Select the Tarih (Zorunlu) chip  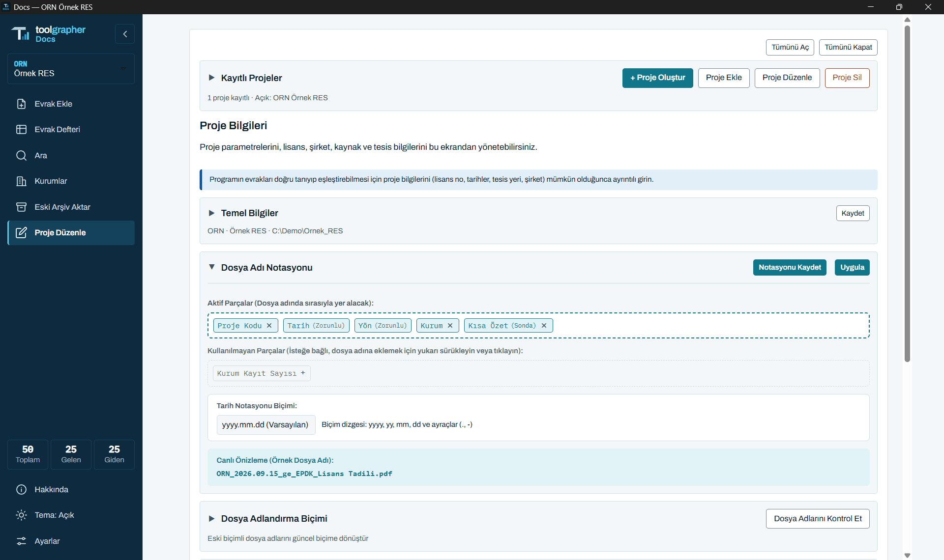tap(316, 325)
